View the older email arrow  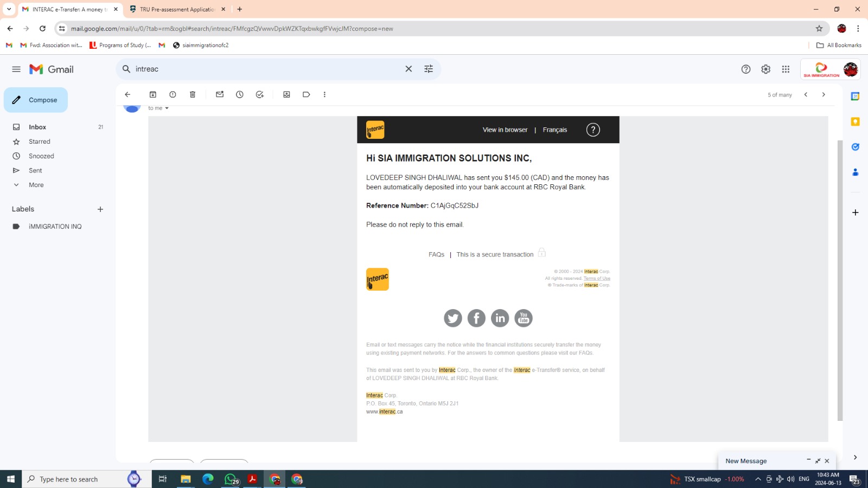824,94
